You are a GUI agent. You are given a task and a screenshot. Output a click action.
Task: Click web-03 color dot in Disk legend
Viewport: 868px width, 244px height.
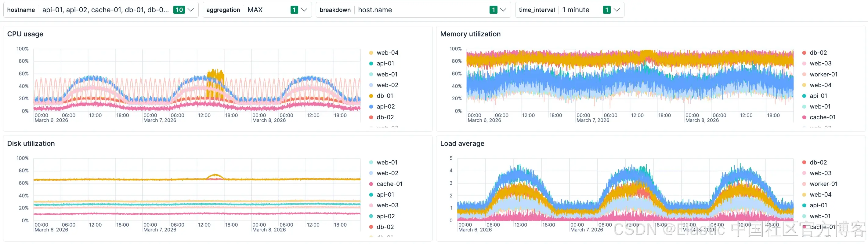tap(371, 205)
